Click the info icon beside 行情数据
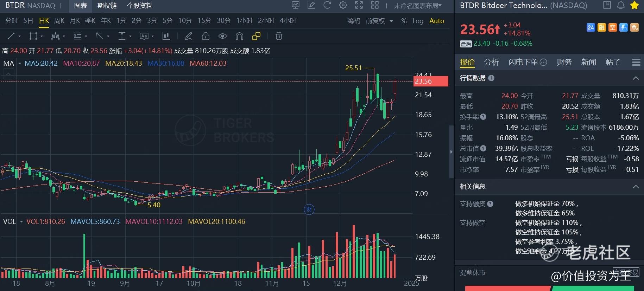This screenshot has height=291, width=644. 491,78
